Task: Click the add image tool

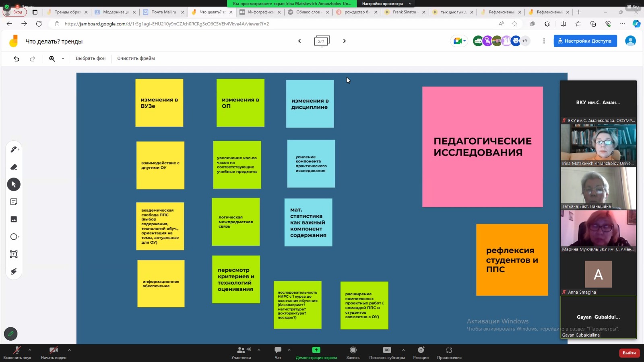Action: point(14,219)
